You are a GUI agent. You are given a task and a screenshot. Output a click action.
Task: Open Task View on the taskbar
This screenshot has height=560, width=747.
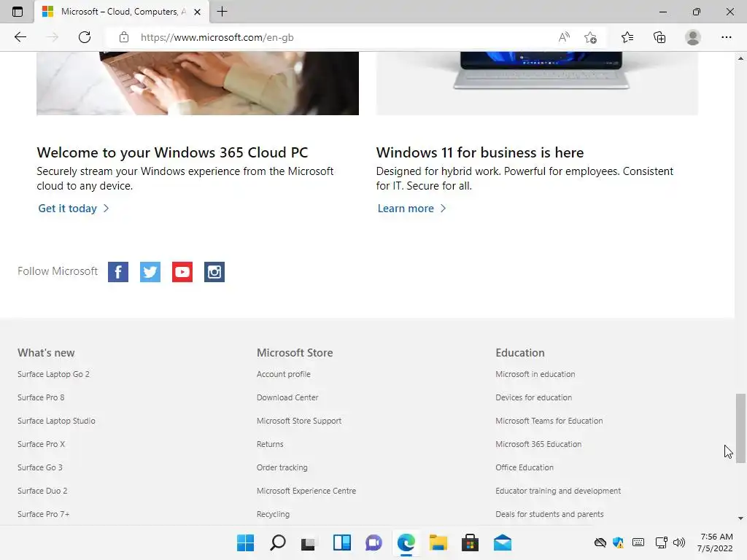tap(309, 542)
